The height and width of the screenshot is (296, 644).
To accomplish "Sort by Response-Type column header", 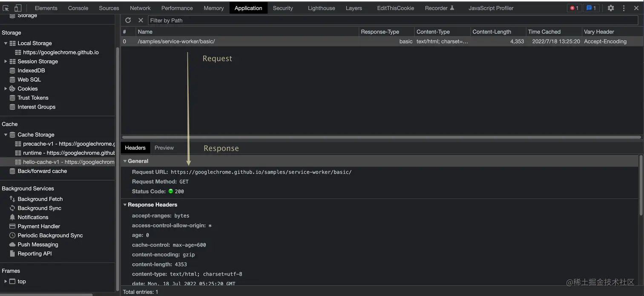I will (386, 32).
